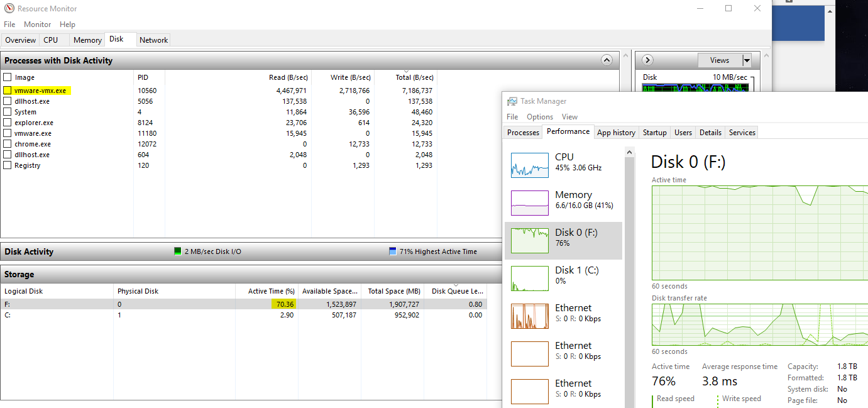Open the Options menu in Task Manager
Image resolution: width=868 pixels, height=408 pixels.
pos(540,117)
